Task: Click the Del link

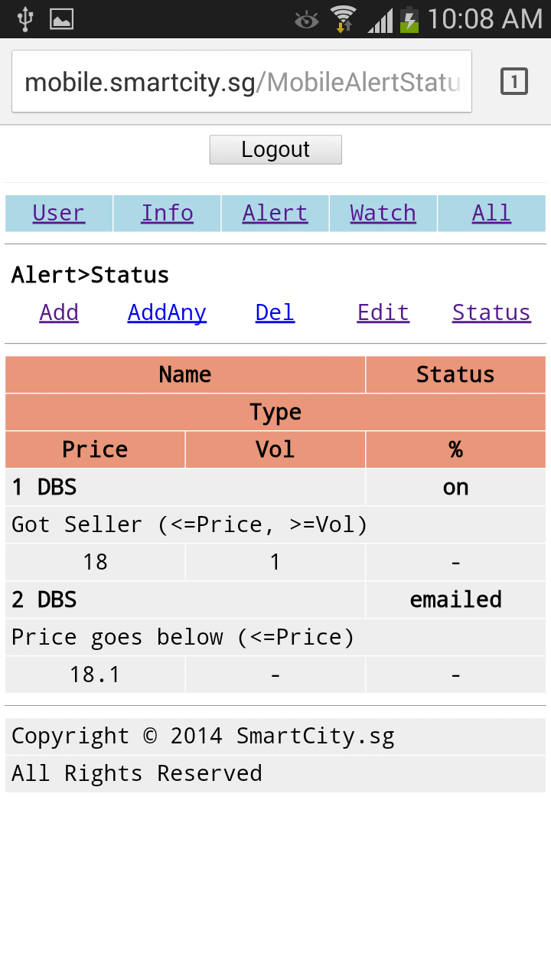Action: coord(275,312)
